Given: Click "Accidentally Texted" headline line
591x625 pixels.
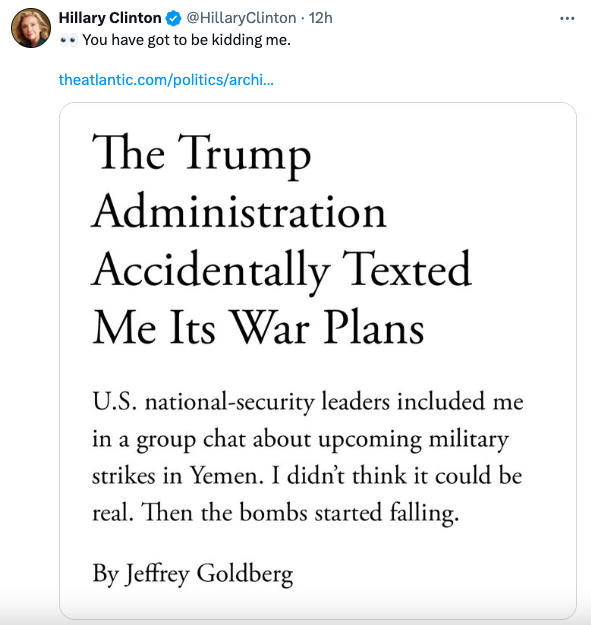Looking at the screenshot, I should coord(282,270).
